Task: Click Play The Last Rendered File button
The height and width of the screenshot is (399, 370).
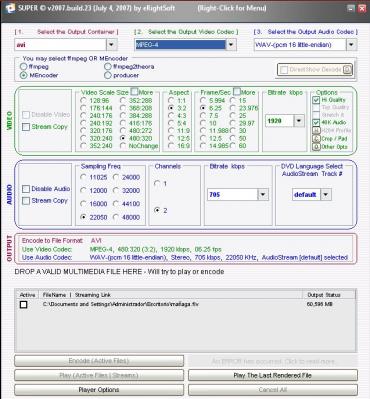Action: (273, 375)
